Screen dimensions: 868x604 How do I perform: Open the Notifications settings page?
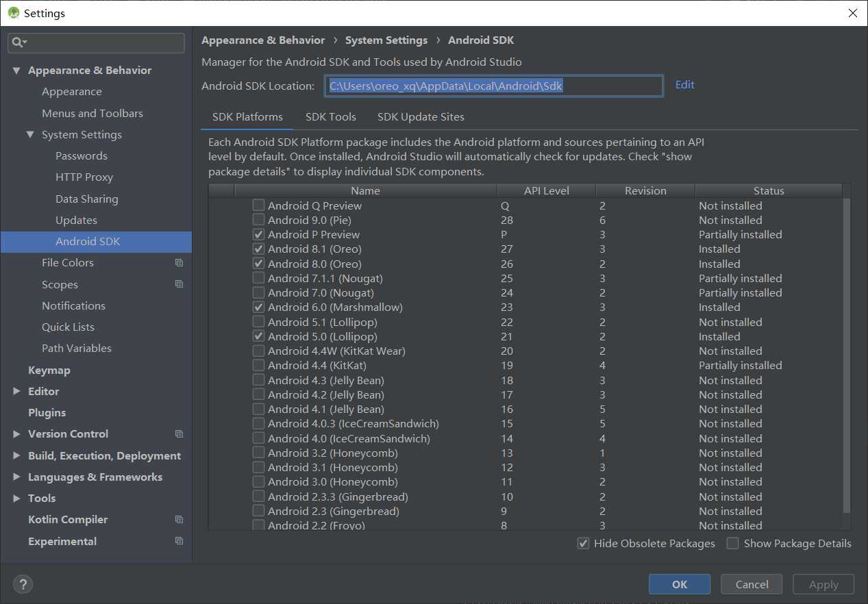tap(73, 306)
